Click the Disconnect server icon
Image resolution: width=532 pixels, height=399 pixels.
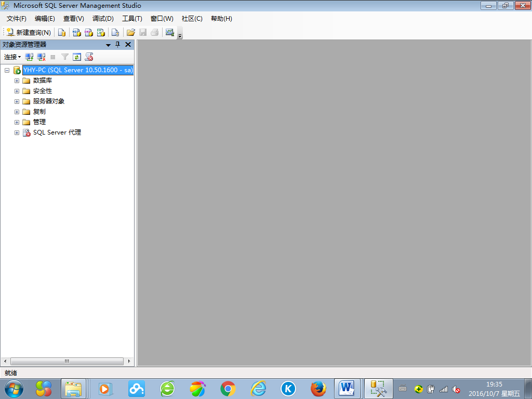(x=41, y=57)
